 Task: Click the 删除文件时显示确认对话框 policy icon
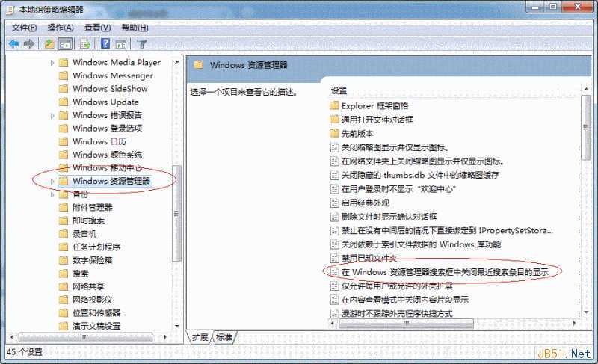(x=334, y=217)
